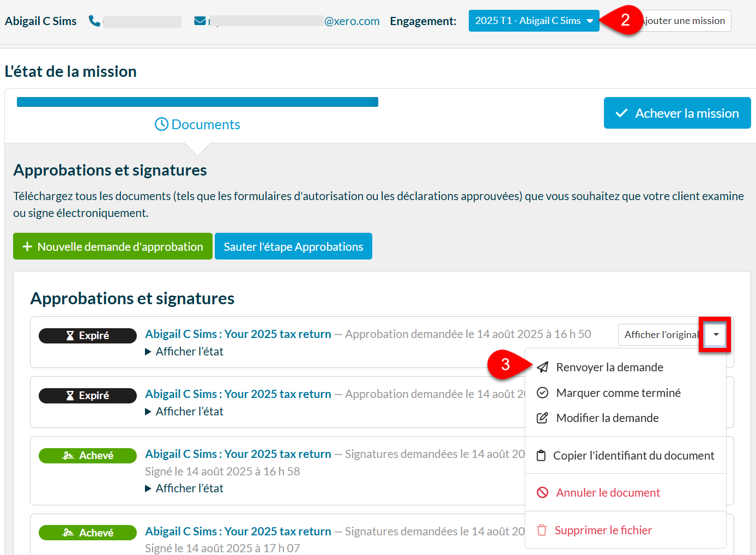Click the envelope email icon in header

pyautogui.click(x=200, y=21)
